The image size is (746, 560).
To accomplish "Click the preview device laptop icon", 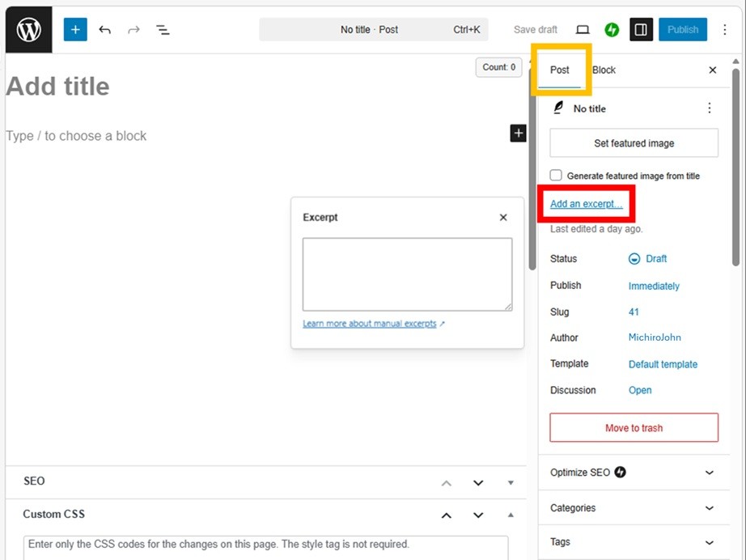I will point(583,30).
